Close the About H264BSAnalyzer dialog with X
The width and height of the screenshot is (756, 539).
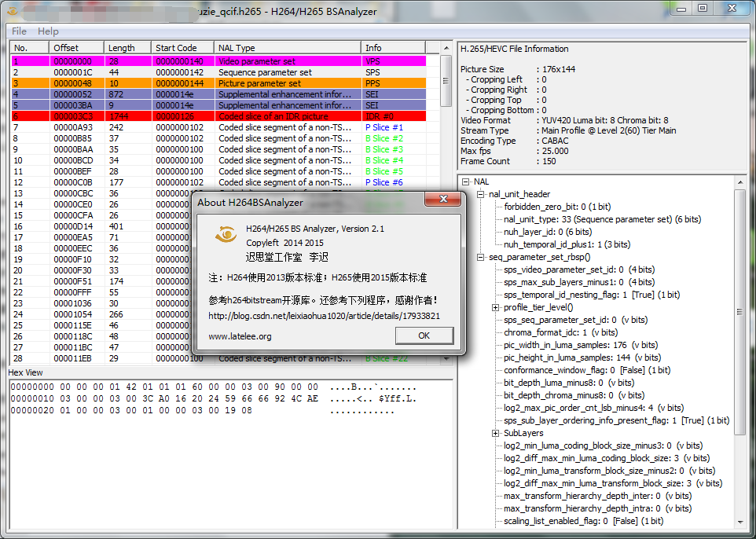click(443, 201)
